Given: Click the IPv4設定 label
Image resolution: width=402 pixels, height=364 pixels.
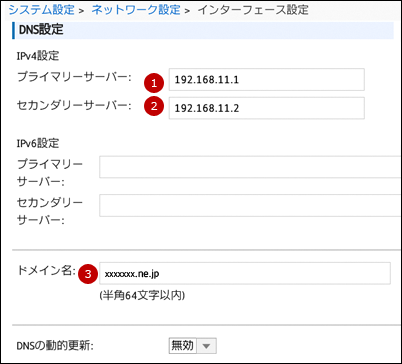Looking at the screenshot, I should point(38,56).
